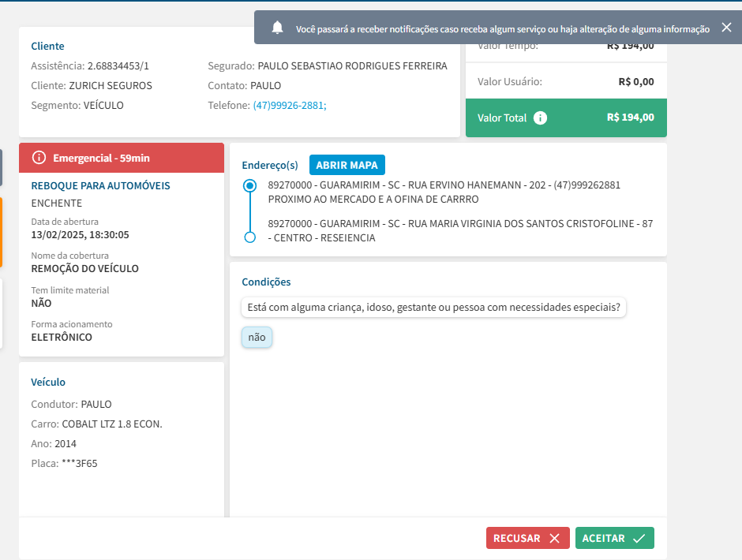Click the Condutor PAULO text
The width and height of the screenshot is (742, 560).
(72, 405)
